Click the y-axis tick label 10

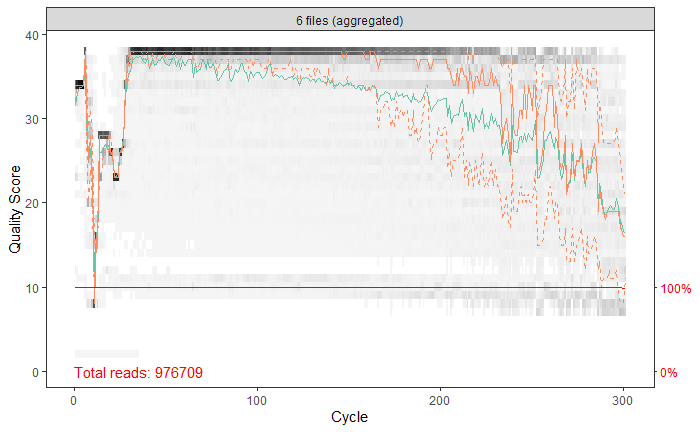pos(32,288)
